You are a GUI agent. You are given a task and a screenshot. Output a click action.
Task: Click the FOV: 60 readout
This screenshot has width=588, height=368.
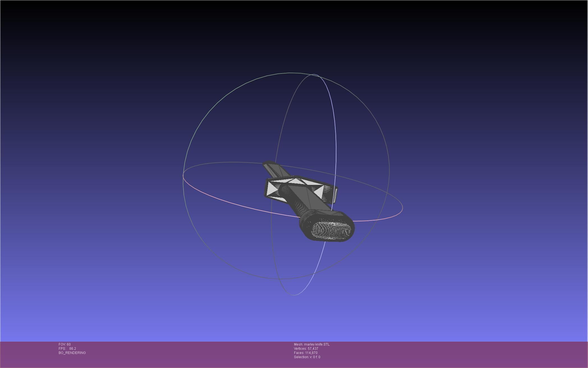pos(65,344)
